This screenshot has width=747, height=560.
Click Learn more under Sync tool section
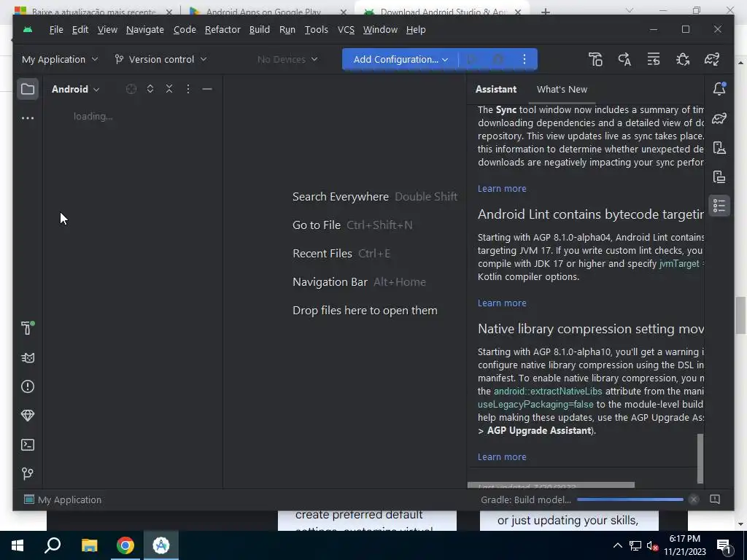pyautogui.click(x=502, y=189)
